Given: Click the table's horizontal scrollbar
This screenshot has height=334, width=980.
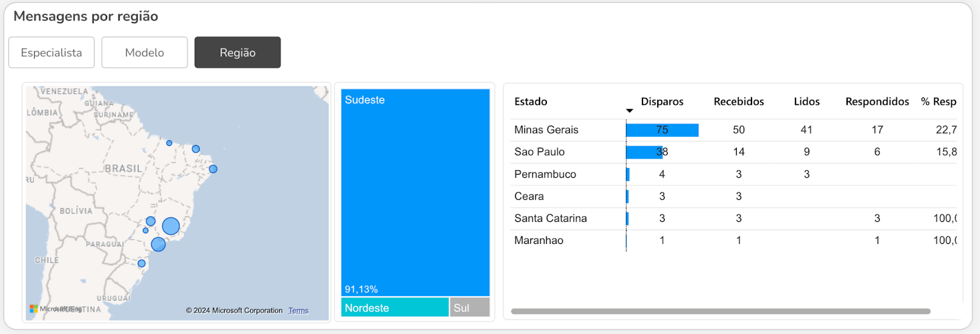Looking at the screenshot, I should pyautogui.click(x=720, y=311).
